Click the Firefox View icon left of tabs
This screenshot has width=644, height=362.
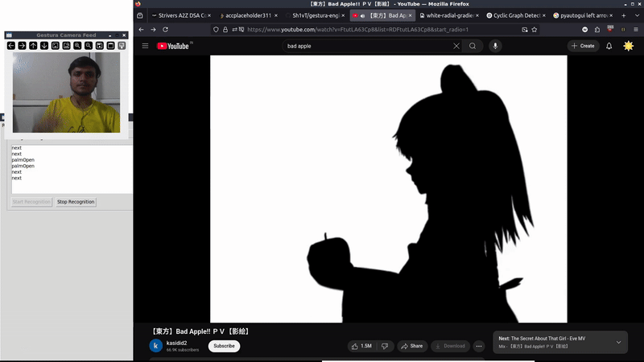(x=140, y=15)
